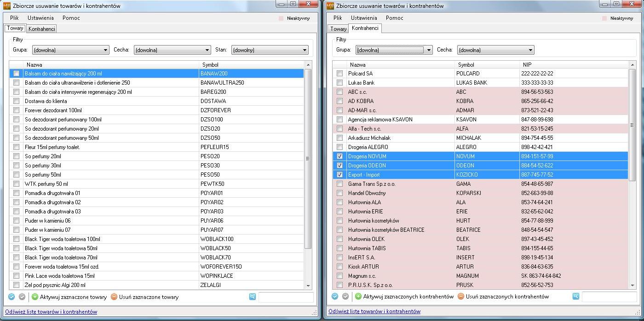Click the Odśwież listę link in the right window
This screenshot has height=321, width=644.
(x=374, y=312)
